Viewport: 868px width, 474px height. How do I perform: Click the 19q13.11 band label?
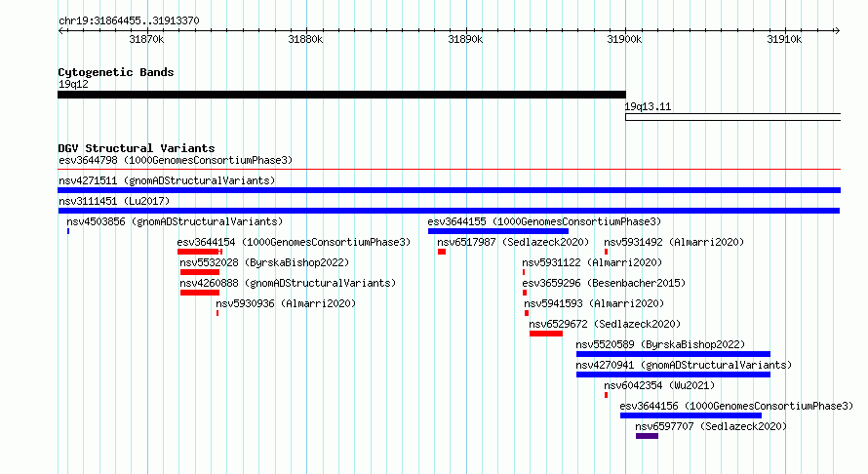(x=648, y=107)
